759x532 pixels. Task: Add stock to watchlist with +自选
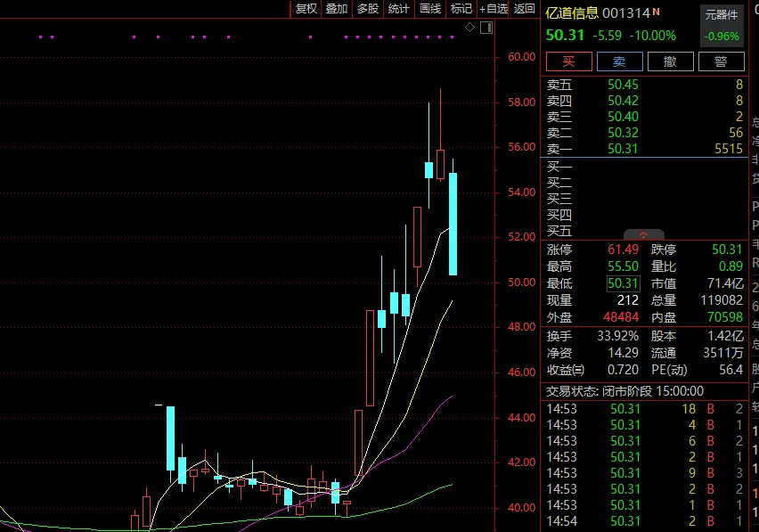coord(494,9)
